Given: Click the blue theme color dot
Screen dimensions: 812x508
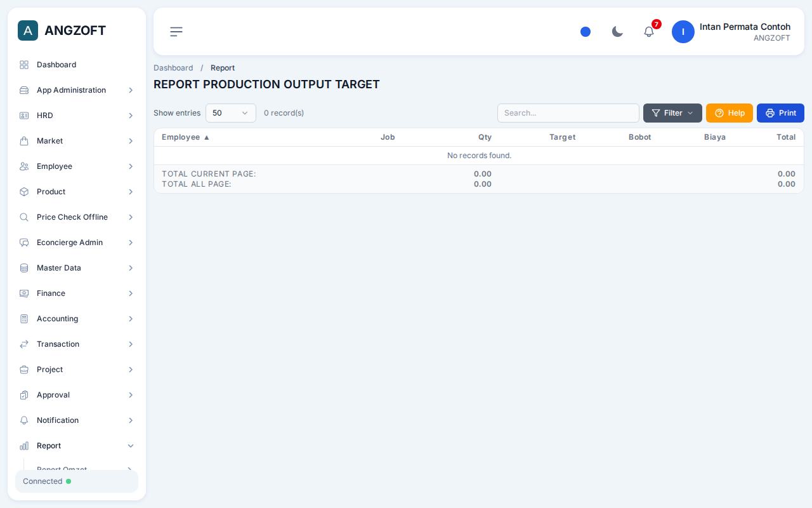Looking at the screenshot, I should click(x=586, y=32).
